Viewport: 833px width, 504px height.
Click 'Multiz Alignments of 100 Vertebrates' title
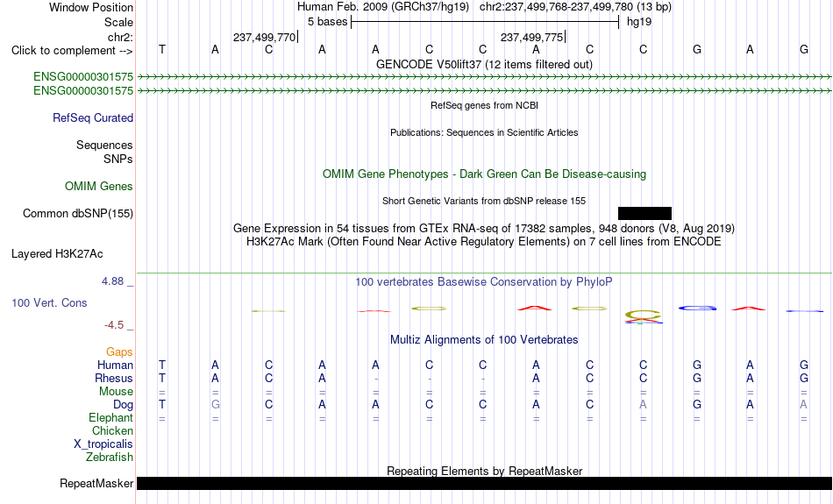tap(485, 340)
